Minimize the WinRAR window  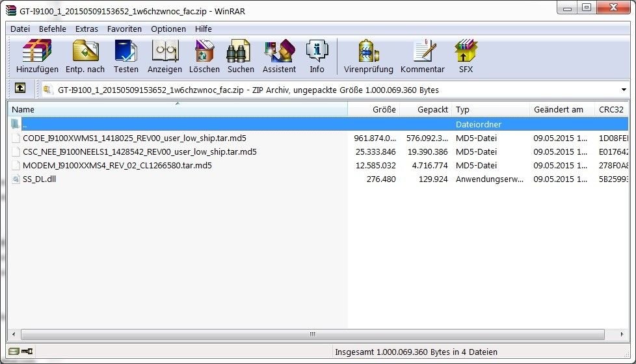(567, 8)
